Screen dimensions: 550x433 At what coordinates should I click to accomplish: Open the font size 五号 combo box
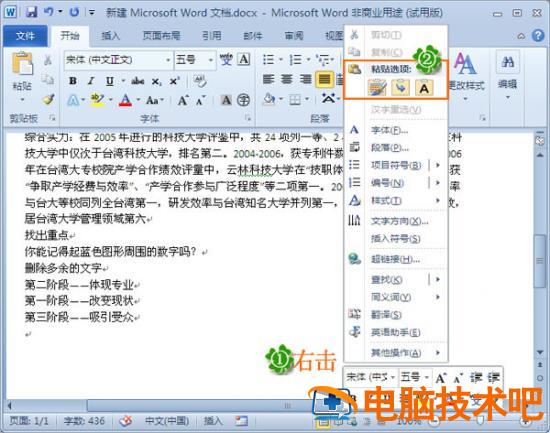194,60
